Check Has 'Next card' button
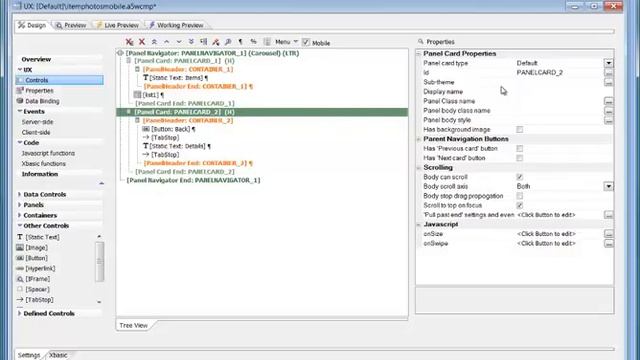Viewport: 640px width, 360px height. [520, 158]
